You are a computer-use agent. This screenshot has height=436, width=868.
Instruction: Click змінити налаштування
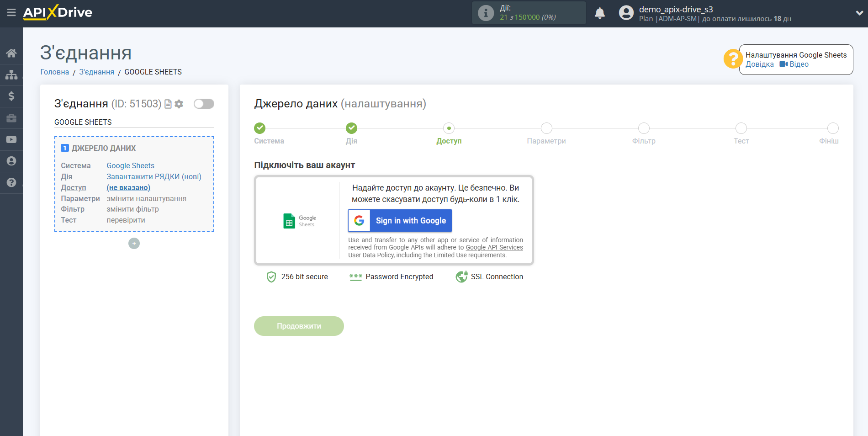pyautogui.click(x=146, y=198)
